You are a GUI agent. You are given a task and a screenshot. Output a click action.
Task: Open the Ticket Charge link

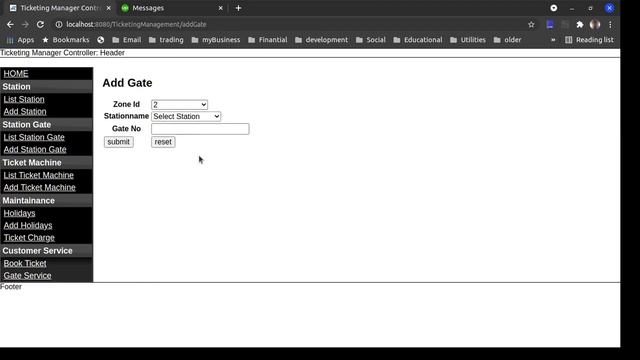[29, 238]
